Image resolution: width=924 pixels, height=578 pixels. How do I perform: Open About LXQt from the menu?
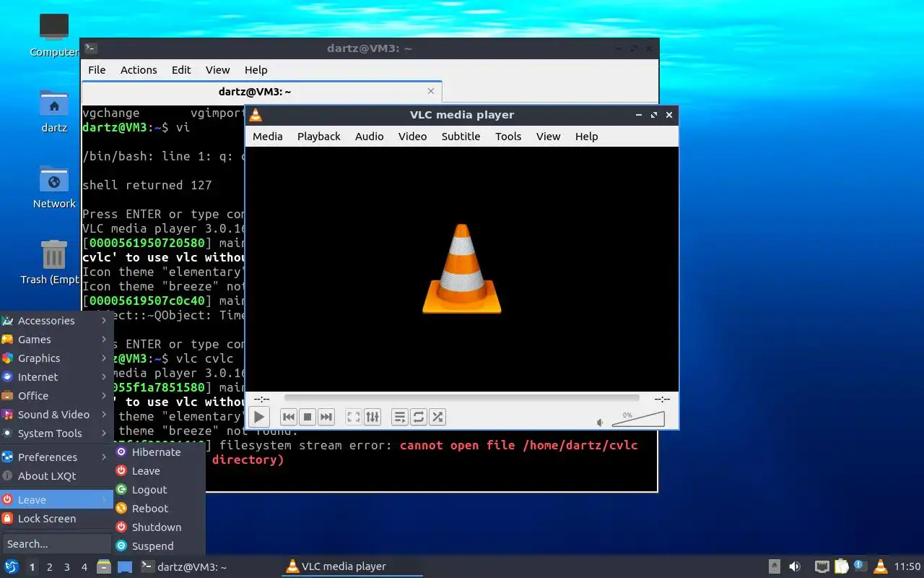56,476
